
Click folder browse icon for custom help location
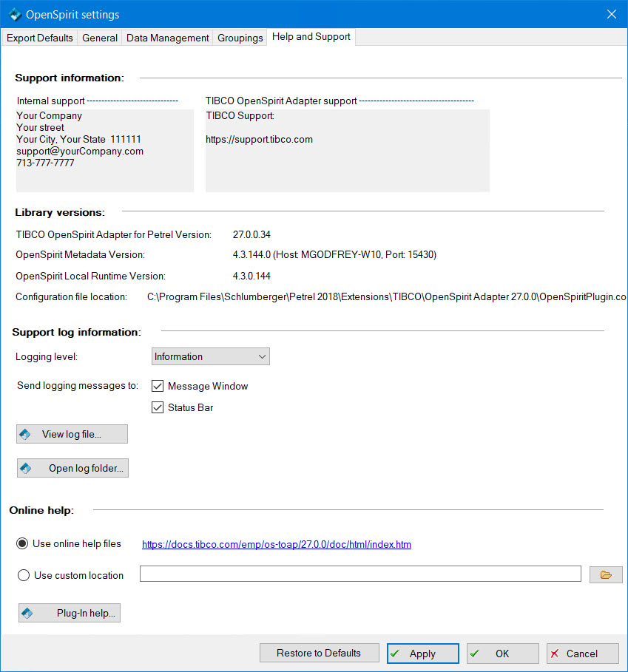(606, 574)
